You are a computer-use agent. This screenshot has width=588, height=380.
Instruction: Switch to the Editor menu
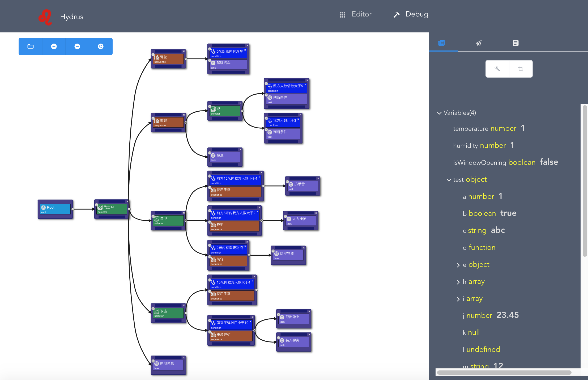click(356, 14)
